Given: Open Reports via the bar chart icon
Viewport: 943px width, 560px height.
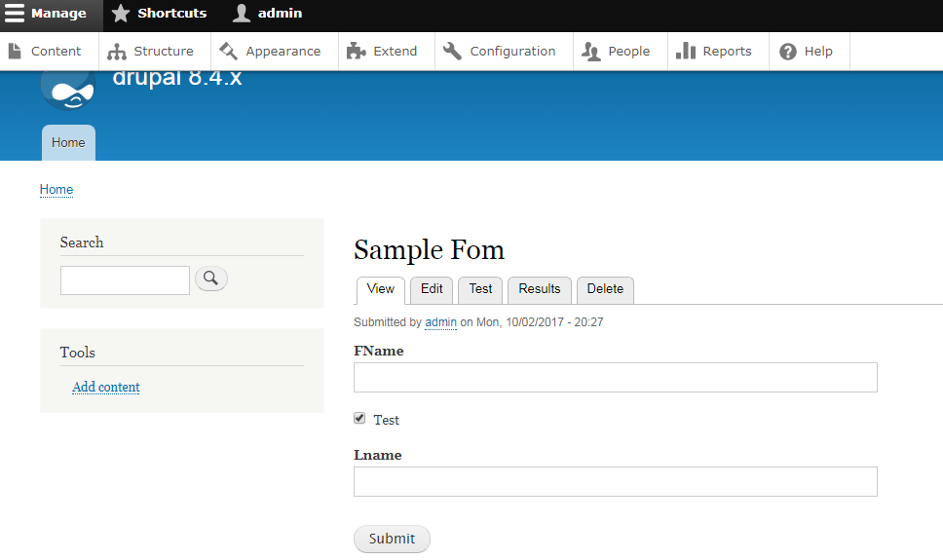Looking at the screenshot, I should pos(686,51).
